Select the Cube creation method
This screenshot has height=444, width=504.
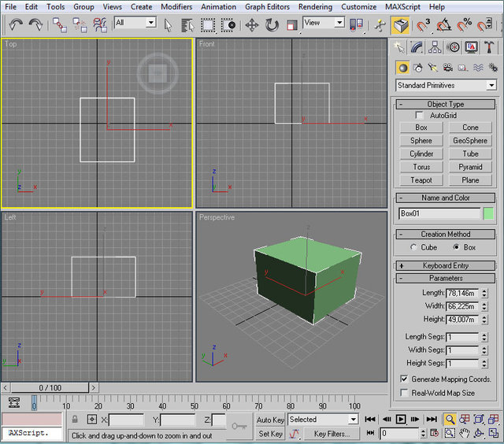click(x=415, y=247)
